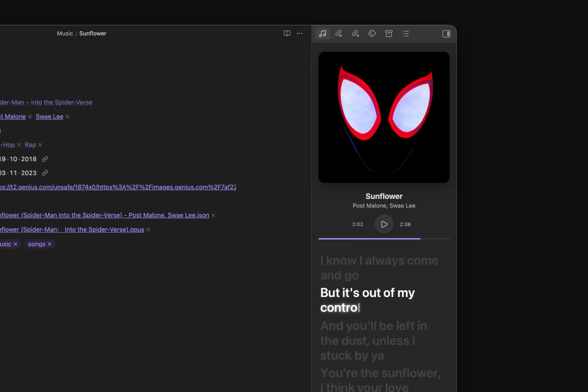Open the backlinks sidebar tab
588x392 pixels.
(339, 34)
